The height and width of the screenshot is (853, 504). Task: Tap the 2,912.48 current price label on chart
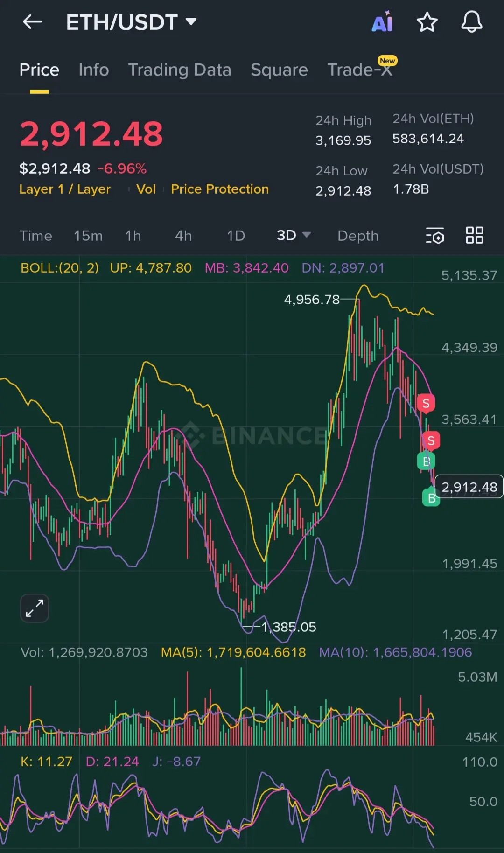pyautogui.click(x=469, y=487)
